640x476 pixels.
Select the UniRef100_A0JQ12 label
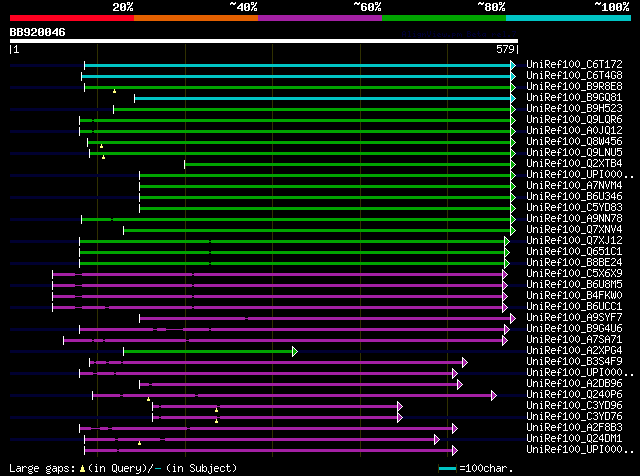click(574, 131)
